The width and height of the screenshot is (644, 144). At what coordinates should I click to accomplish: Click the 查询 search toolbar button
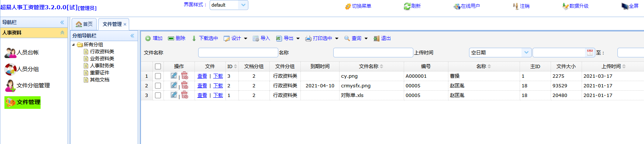point(353,38)
